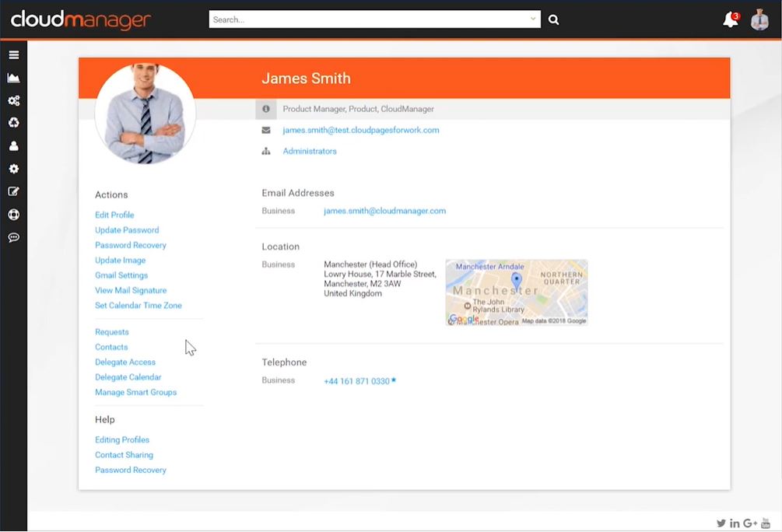Click the info icon beside Product Manager
Image resolution: width=782 pixels, height=532 pixels.
tap(266, 109)
